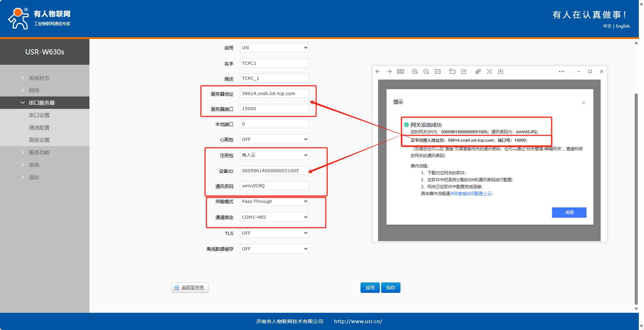Expand the TLS dropdown
Screen dimensions: 644x330
click(x=274, y=233)
